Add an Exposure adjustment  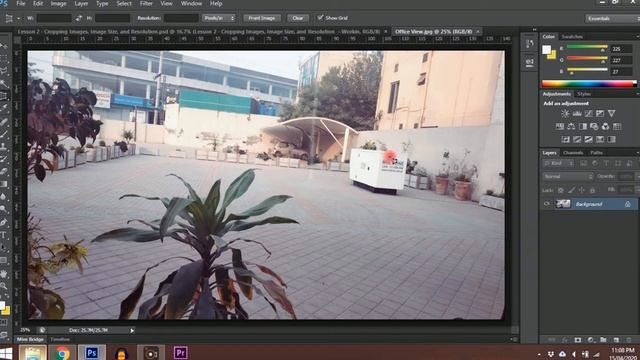point(600,113)
